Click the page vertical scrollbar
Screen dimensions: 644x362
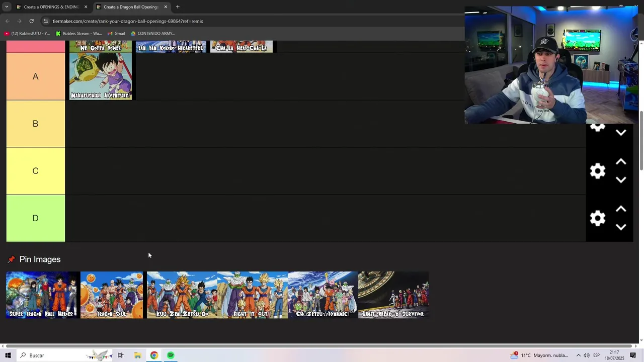click(x=641, y=141)
